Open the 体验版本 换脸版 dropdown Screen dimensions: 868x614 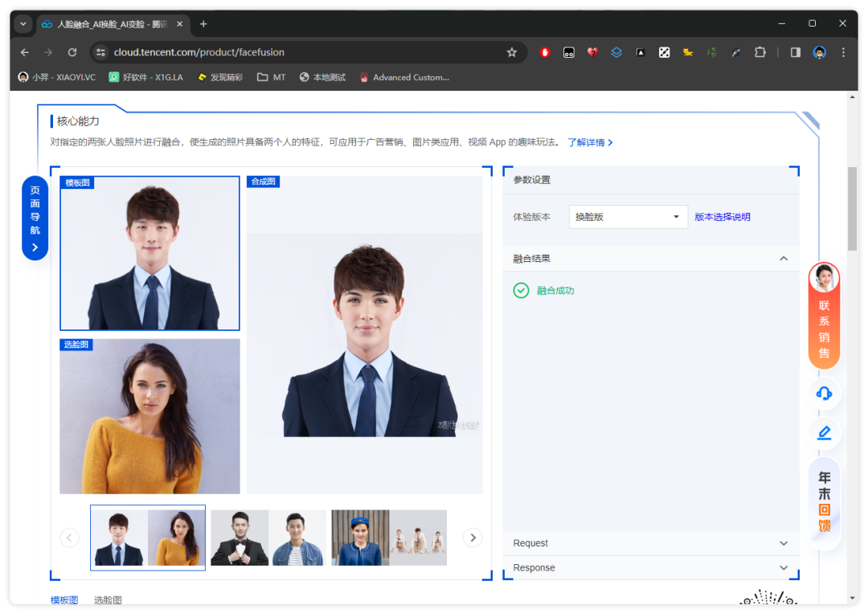[628, 217]
